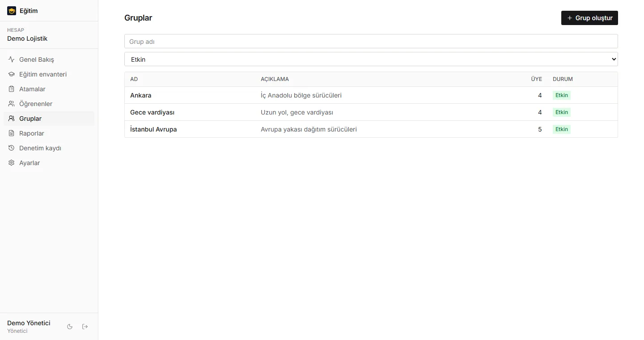
Task: Click the Raporlar document icon
Action: click(x=12, y=133)
